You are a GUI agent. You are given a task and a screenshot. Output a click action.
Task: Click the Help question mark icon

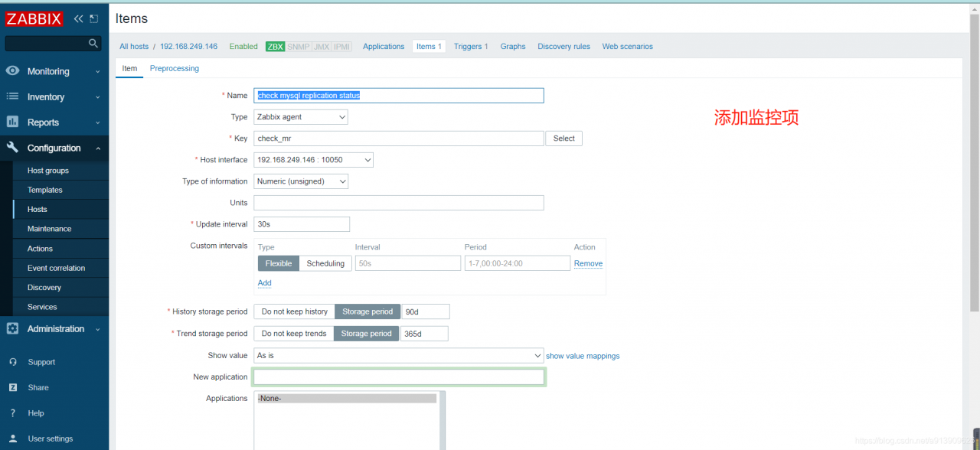point(13,413)
